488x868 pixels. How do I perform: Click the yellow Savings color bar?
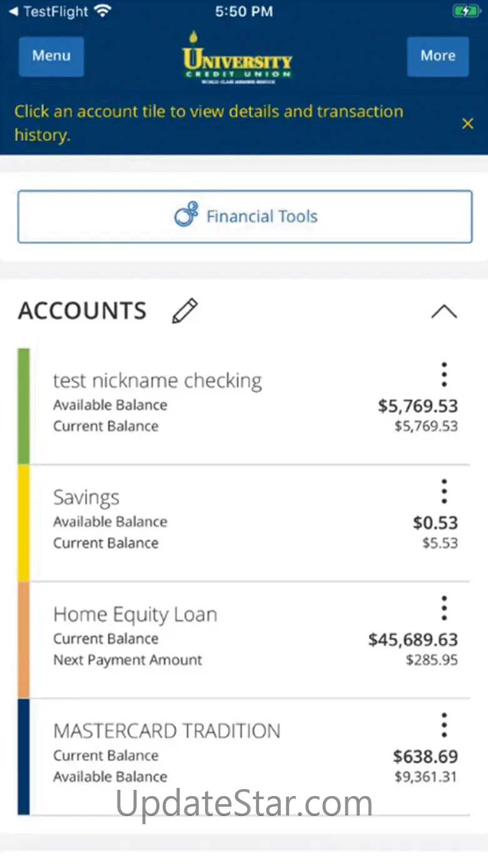click(23, 523)
